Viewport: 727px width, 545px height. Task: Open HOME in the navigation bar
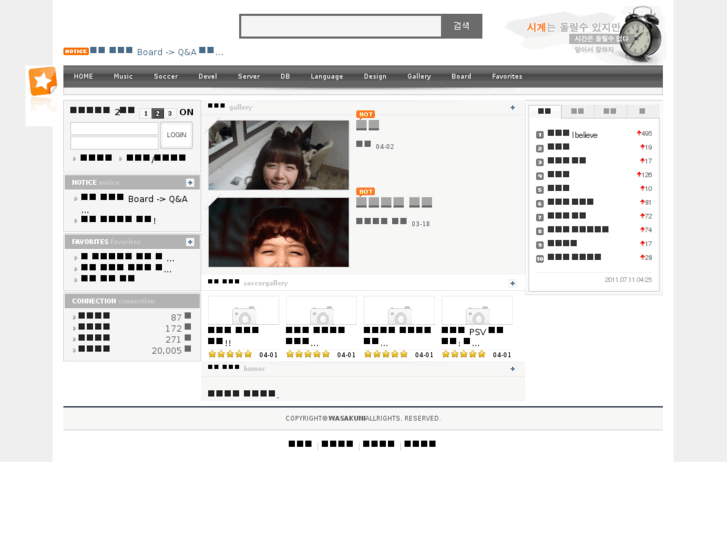tap(83, 77)
